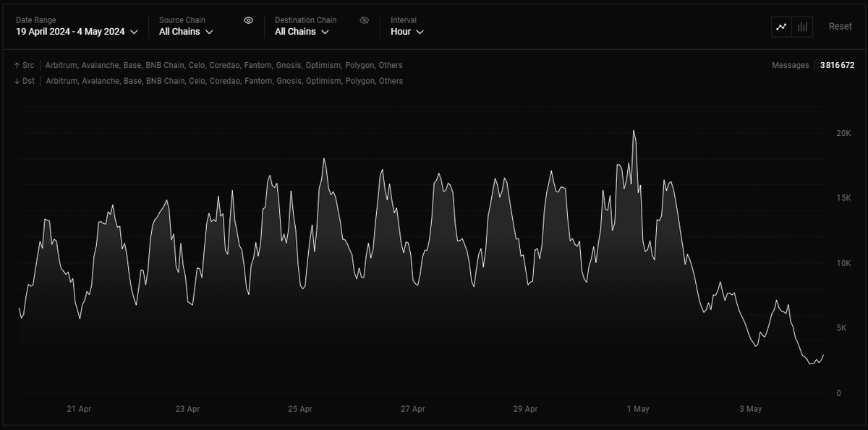Click Arbitrum in the Src row
Screen dimensions: 868x430
click(x=61, y=65)
